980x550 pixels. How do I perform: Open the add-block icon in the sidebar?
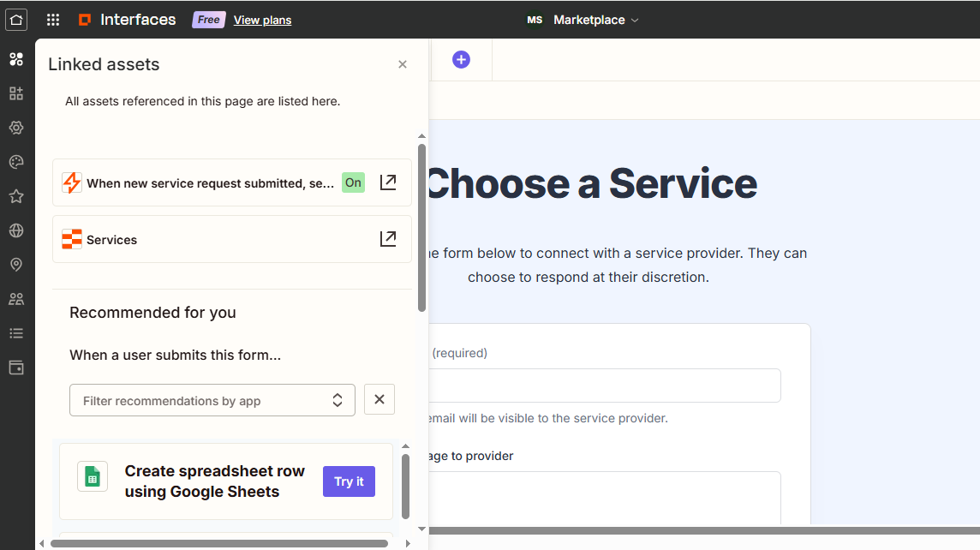[15, 93]
